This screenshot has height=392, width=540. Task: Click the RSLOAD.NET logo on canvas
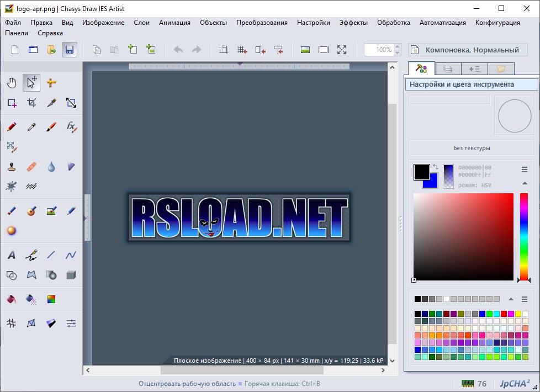(239, 218)
